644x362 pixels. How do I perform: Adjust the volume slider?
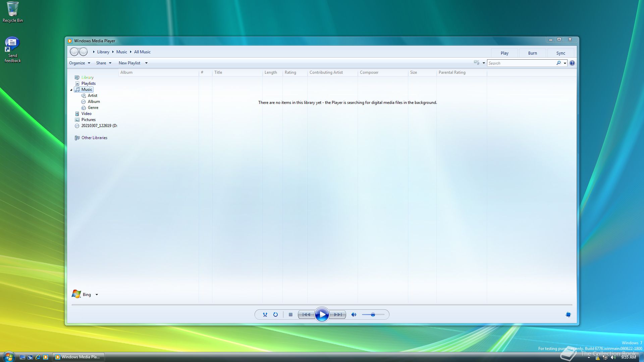(373, 315)
